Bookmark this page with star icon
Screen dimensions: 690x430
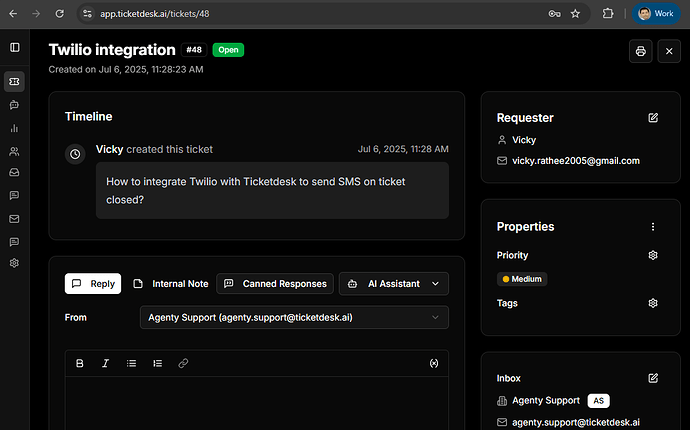click(x=575, y=14)
